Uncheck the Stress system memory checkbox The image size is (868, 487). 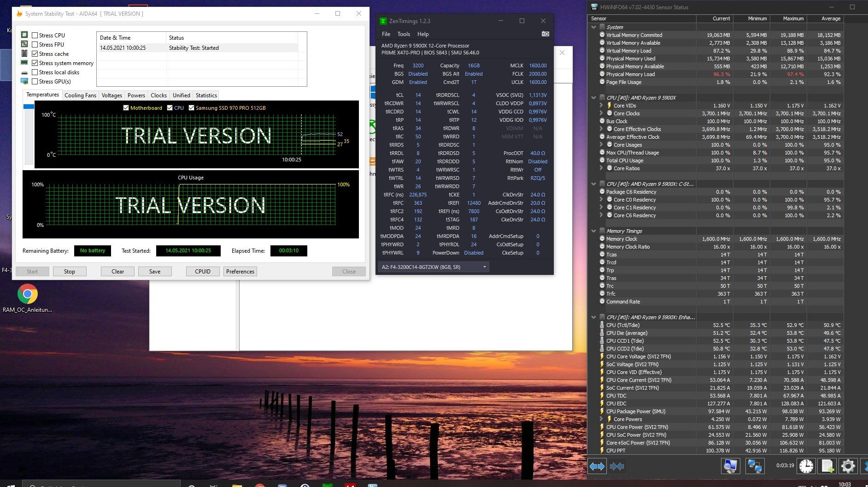pos(35,63)
